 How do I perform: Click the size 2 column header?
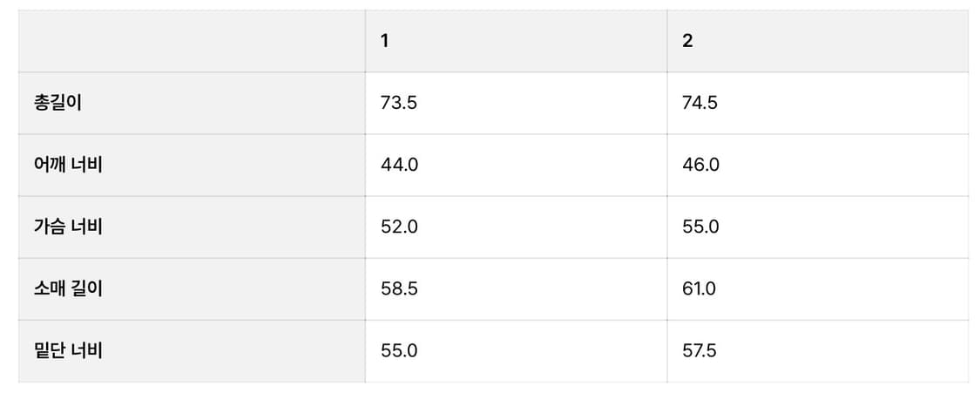coord(817,41)
